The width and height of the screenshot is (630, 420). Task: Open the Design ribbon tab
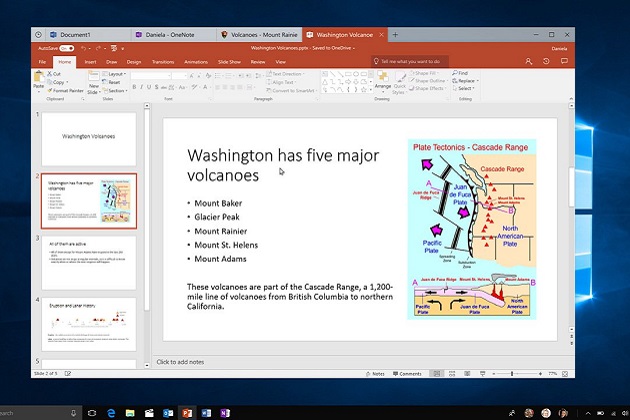[133, 62]
